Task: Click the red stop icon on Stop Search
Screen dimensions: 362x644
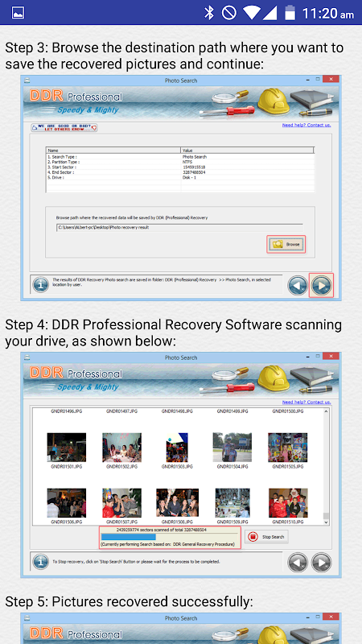Action: pos(253,536)
